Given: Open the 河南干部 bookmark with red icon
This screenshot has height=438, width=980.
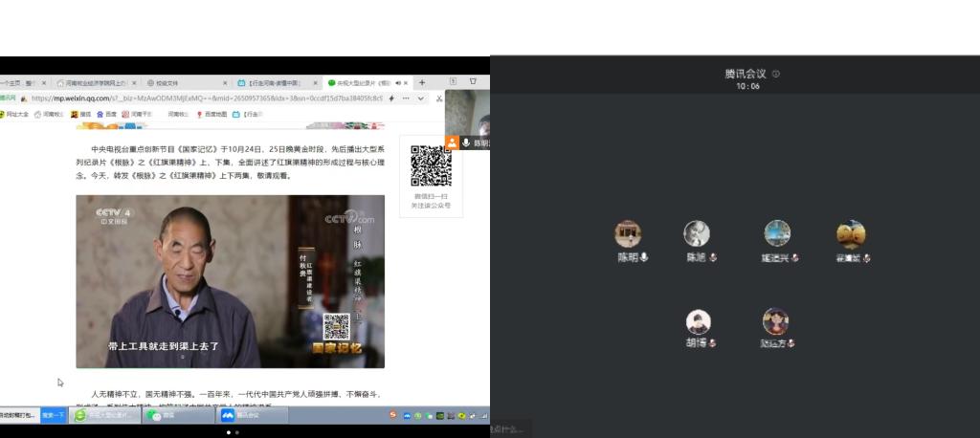Looking at the screenshot, I should click(x=137, y=115).
